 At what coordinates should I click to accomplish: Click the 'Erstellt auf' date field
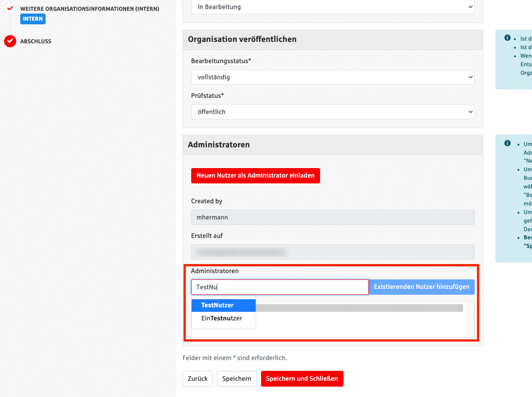click(332, 252)
